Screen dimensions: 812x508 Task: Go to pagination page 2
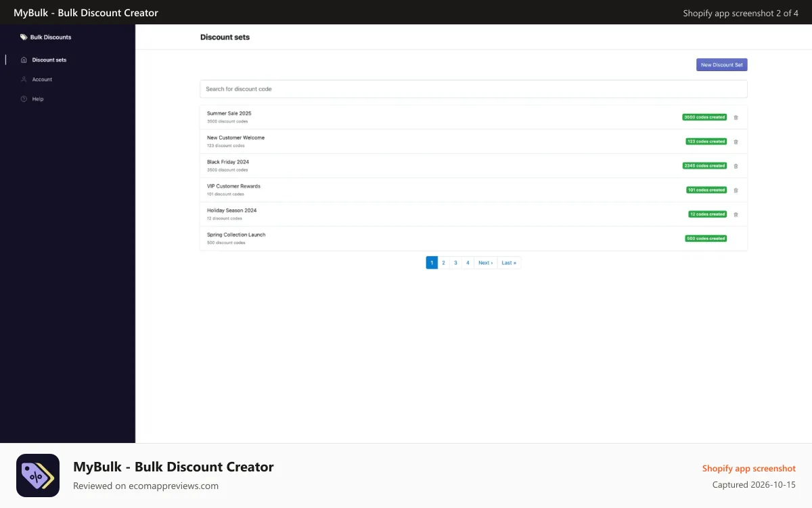click(x=444, y=263)
